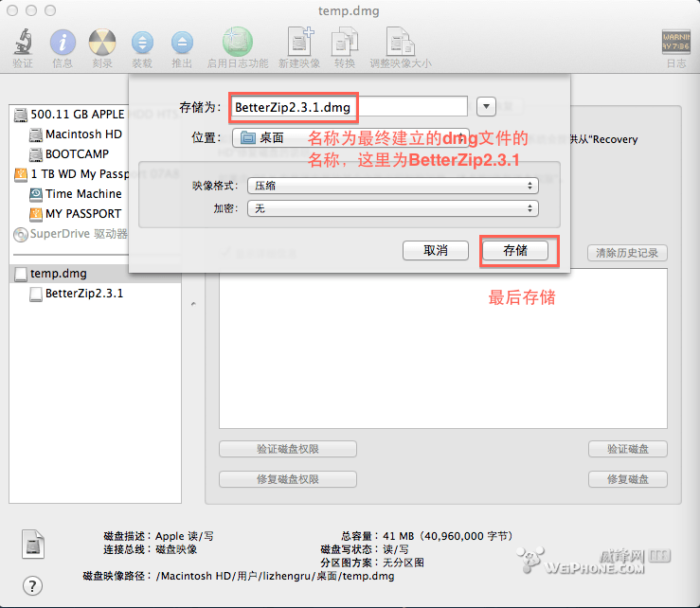This screenshot has height=608, width=700.
Task: Click the Save As filename field
Action: click(x=350, y=107)
